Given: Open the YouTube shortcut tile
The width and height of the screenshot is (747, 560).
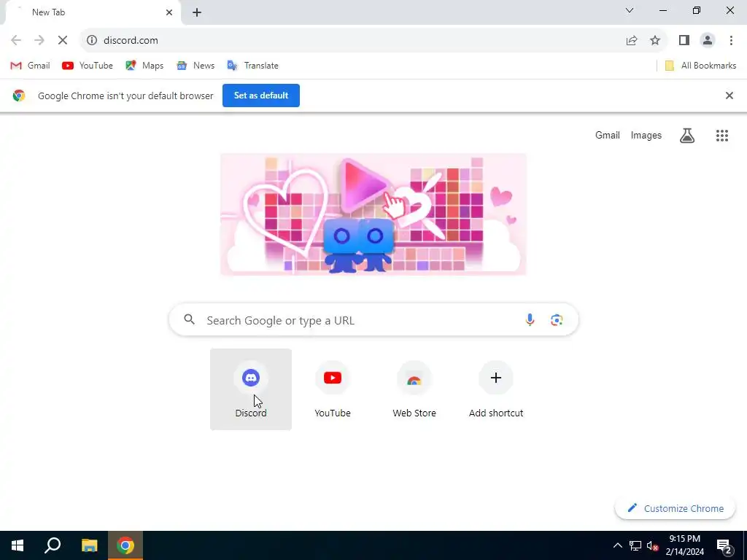Looking at the screenshot, I should (x=333, y=389).
